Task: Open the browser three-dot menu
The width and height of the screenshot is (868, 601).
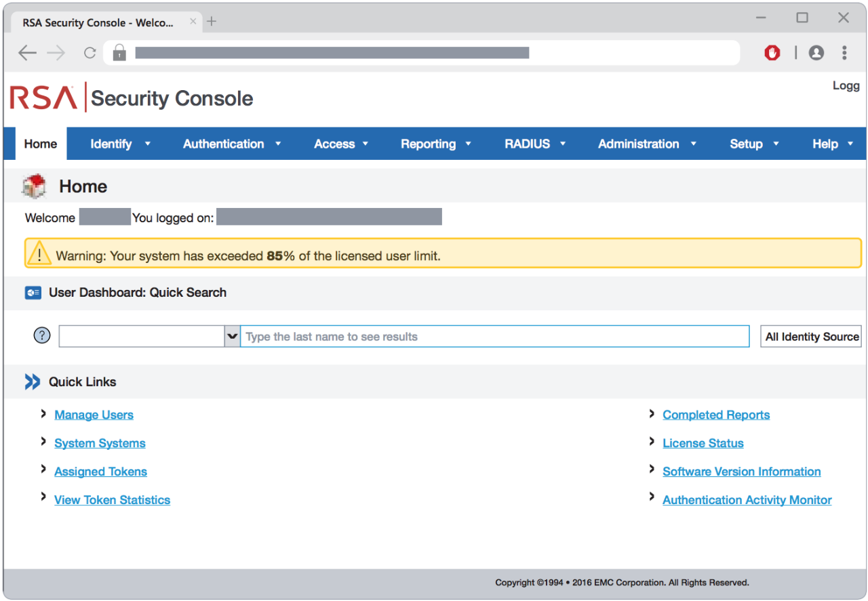Action: pyautogui.click(x=844, y=53)
